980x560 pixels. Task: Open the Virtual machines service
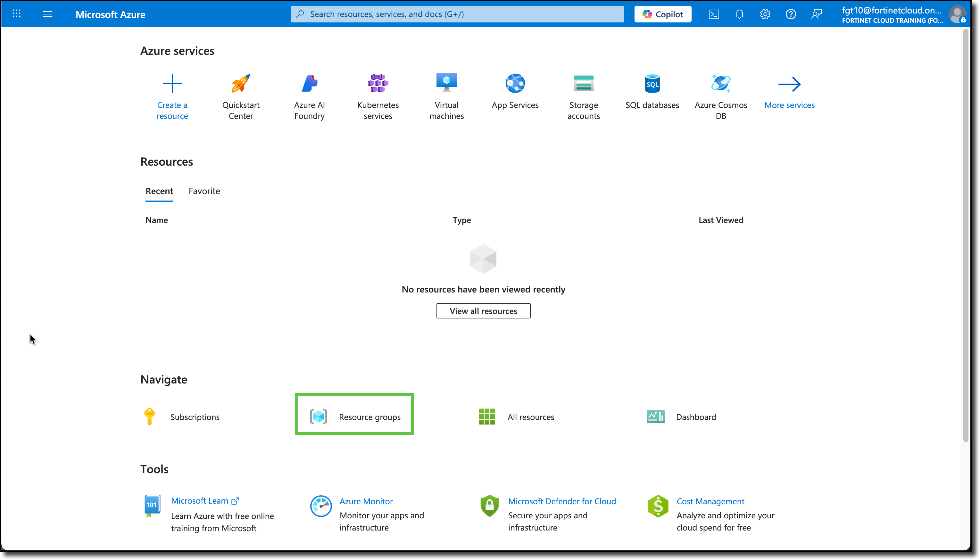pos(446,96)
